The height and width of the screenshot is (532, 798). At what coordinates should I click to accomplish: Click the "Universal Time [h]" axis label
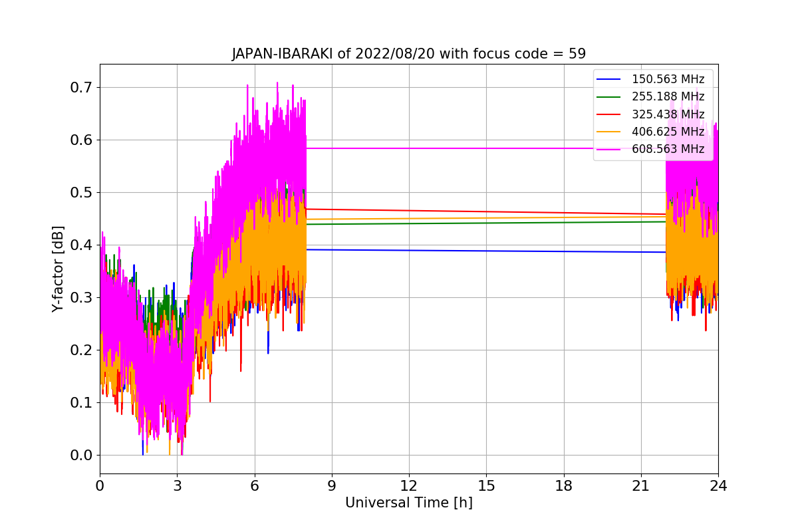click(x=409, y=503)
